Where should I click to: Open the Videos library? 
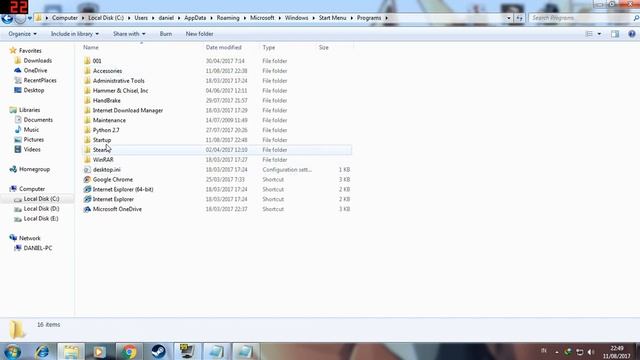click(x=32, y=149)
